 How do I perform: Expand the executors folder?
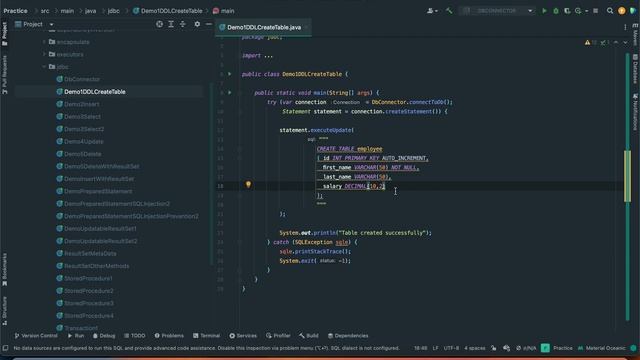(44, 54)
